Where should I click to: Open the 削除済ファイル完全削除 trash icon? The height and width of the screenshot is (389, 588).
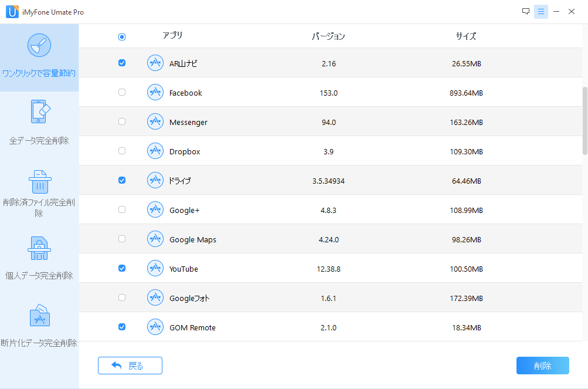tap(40, 182)
